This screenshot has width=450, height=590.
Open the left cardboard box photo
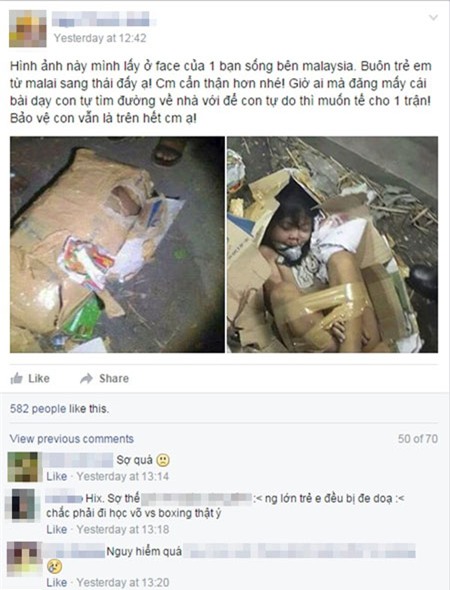tap(117, 245)
